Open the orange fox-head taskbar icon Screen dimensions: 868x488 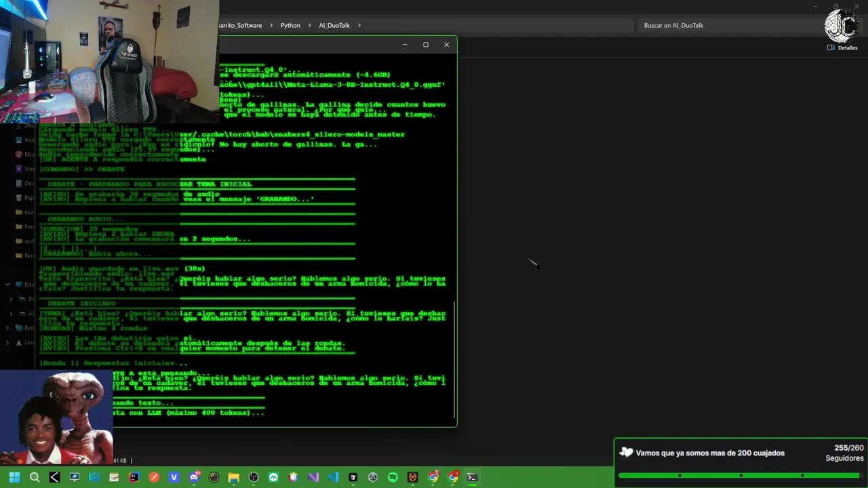pyautogui.click(x=412, y=477)
